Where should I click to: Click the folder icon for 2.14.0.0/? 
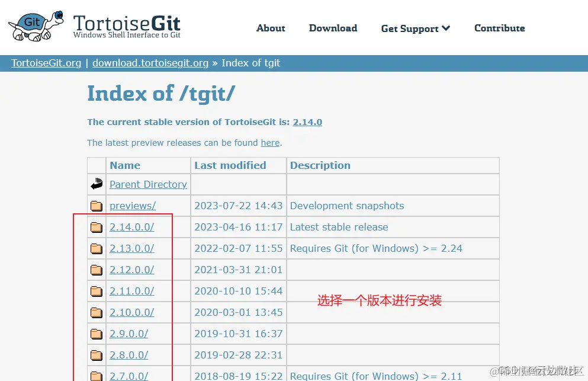[x=97, y=227]
